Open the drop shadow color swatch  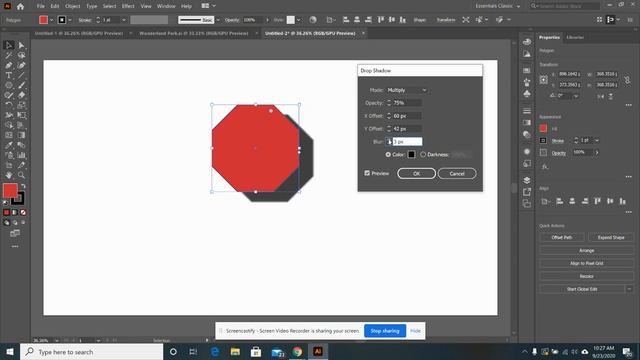coord(411,154)
